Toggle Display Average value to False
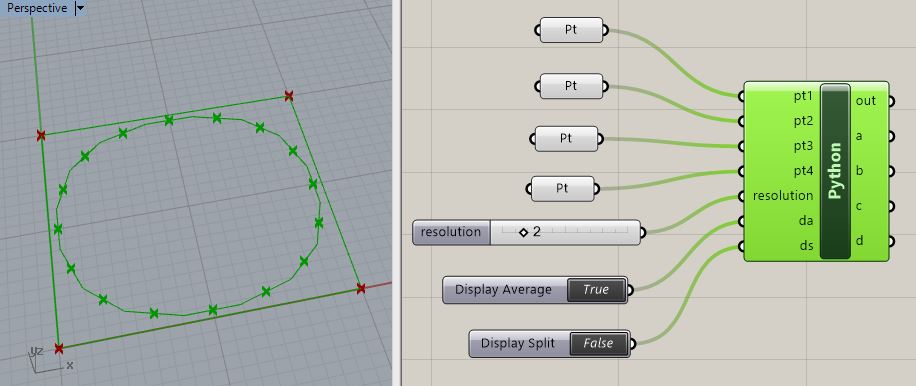Viewport: 916px width, 386px height. (596, 290)
